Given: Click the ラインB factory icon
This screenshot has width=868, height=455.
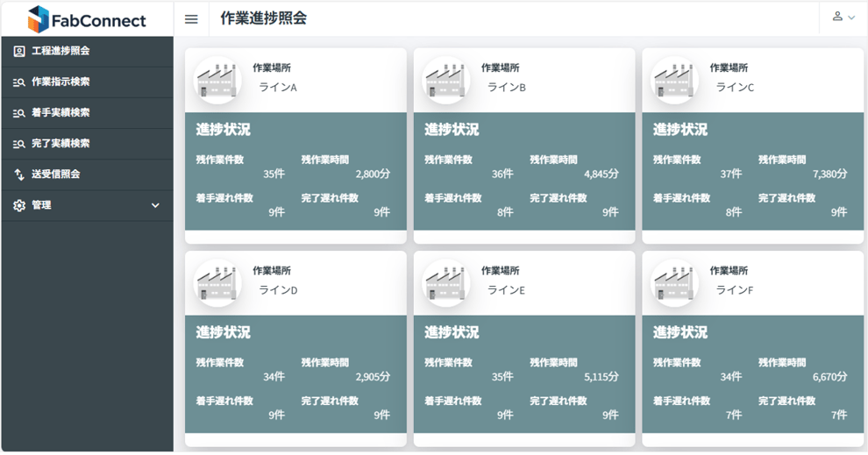Looking at the screenshot, I should pos(446,81).
